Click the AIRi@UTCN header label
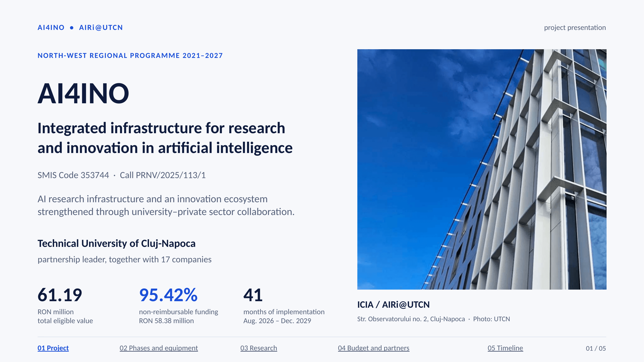The image size is (644, 362). pos(101,28)
